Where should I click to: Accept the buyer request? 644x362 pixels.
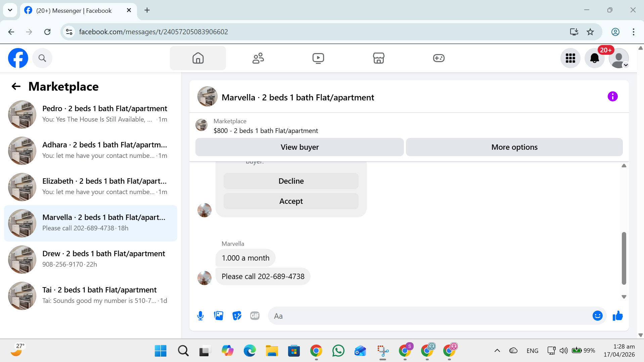(291, 201)
